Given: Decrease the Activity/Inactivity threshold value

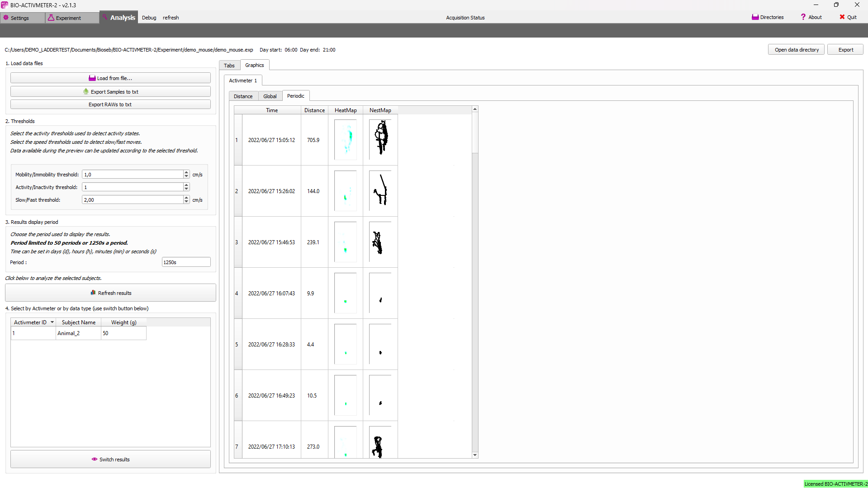Looking at the screenshot, I should coord(186,189).
